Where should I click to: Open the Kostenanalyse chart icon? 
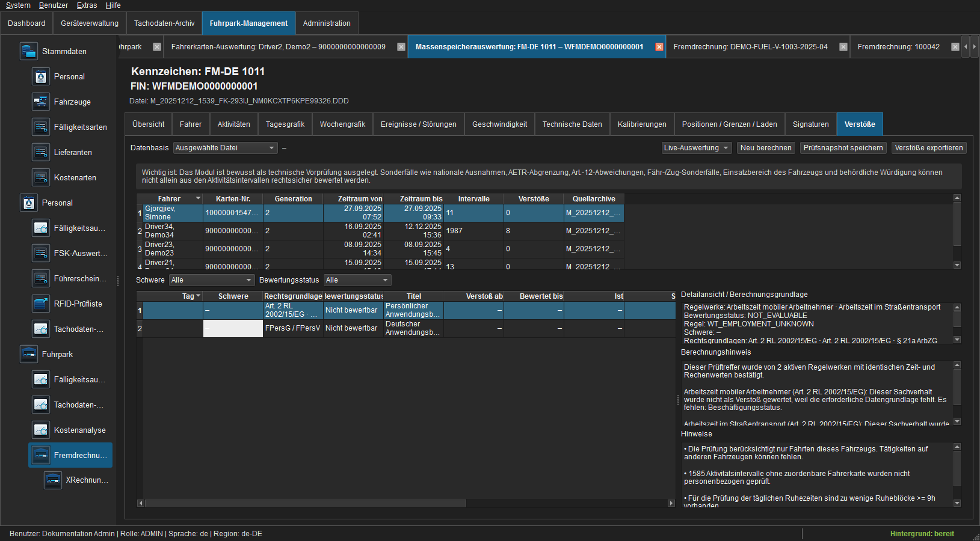pyautogui.click(x=40, y=430)
